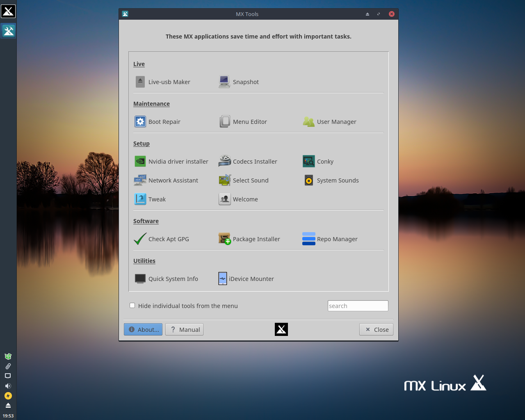Launch Codecs Installer icon

(224, 162)
